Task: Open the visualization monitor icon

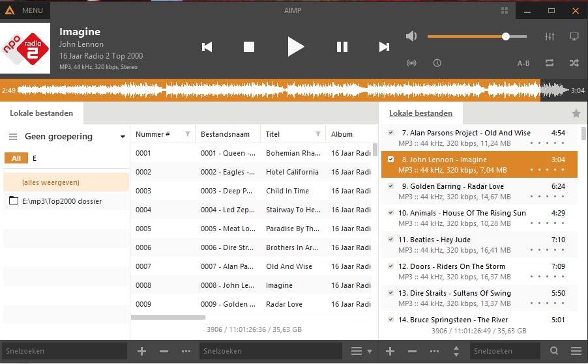Action: (574, 36)
